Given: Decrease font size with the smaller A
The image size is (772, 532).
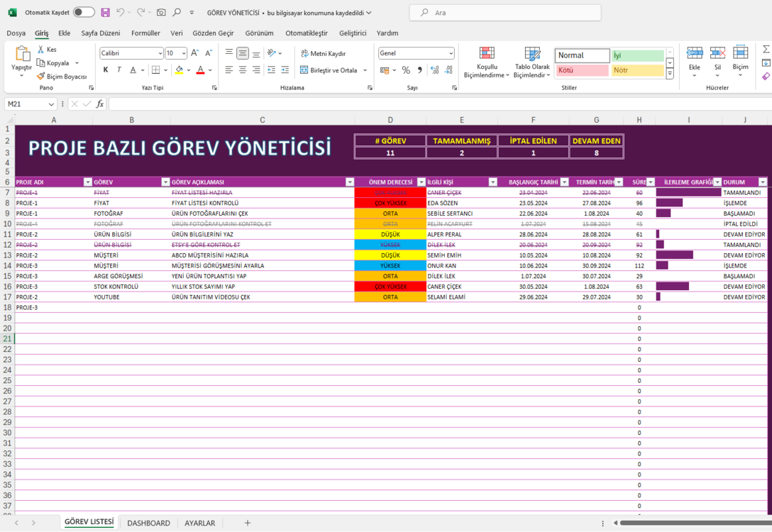Looking at the screenshot, I should 209,53.
